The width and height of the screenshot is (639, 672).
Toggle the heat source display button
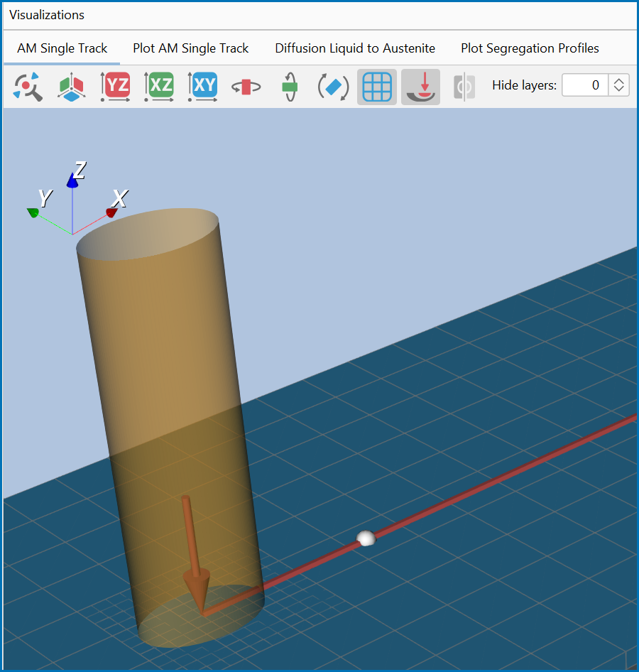click(x=420, y=87)
